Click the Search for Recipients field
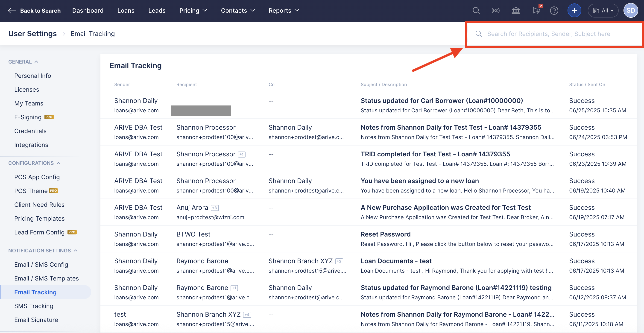The height and width of the screenshot is (333, 644). coord(548,34)
